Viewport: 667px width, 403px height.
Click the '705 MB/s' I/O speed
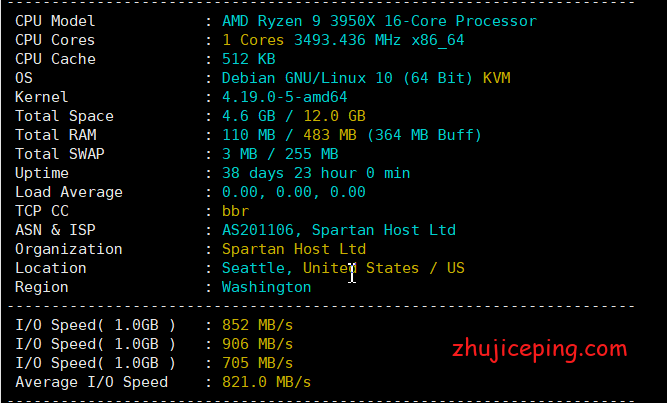(x=258, y=363)
